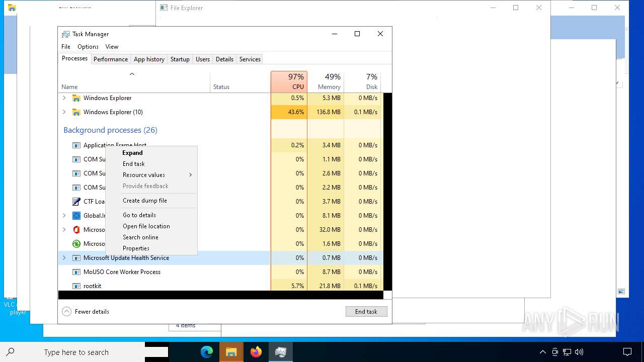Open the View menu
The height and width of the screenshot is (362, 644).
(x=112, y=47)
